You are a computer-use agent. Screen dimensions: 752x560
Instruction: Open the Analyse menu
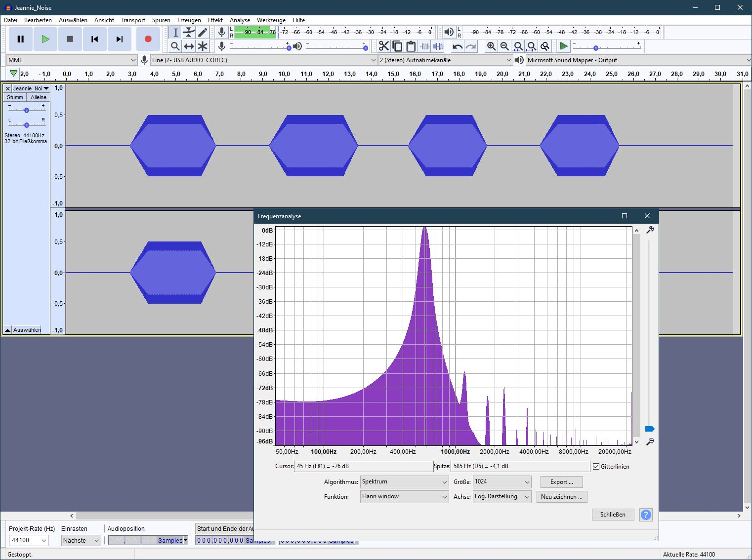[x=240, y=20]
